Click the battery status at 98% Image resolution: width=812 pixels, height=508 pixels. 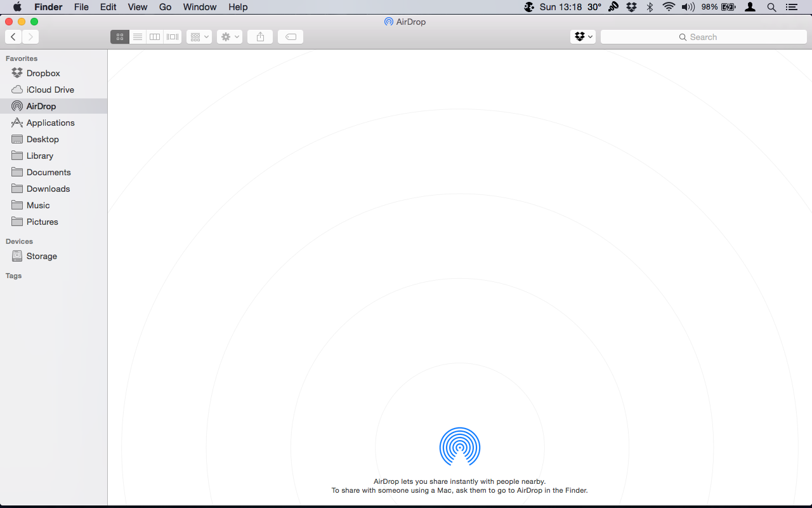tap(718, 7)
